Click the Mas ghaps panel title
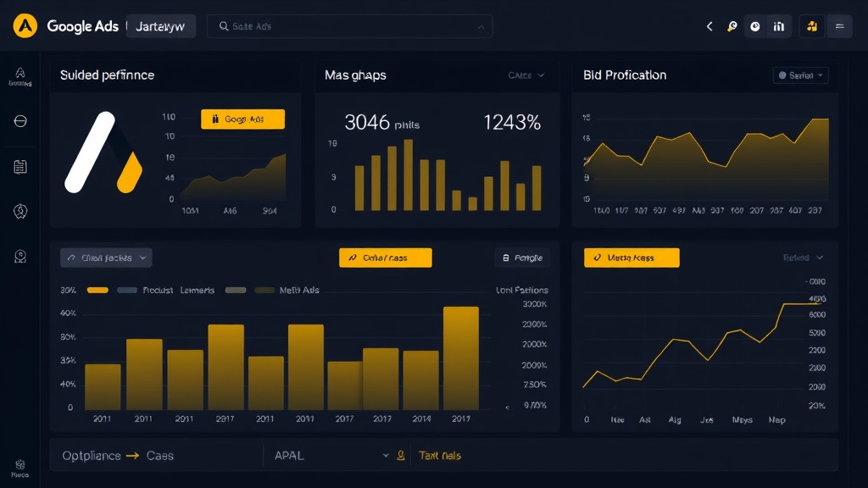This screenshot has width=868, height=488. (x=355, y=75)
